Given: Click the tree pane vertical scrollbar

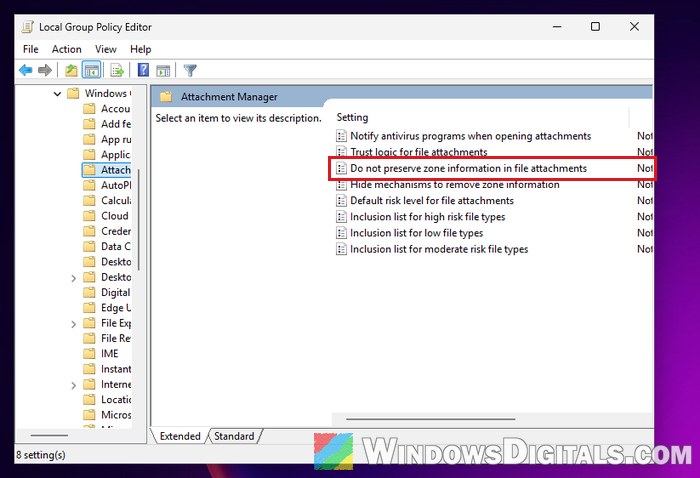Looking at the screenshot, I should point(139,220).
